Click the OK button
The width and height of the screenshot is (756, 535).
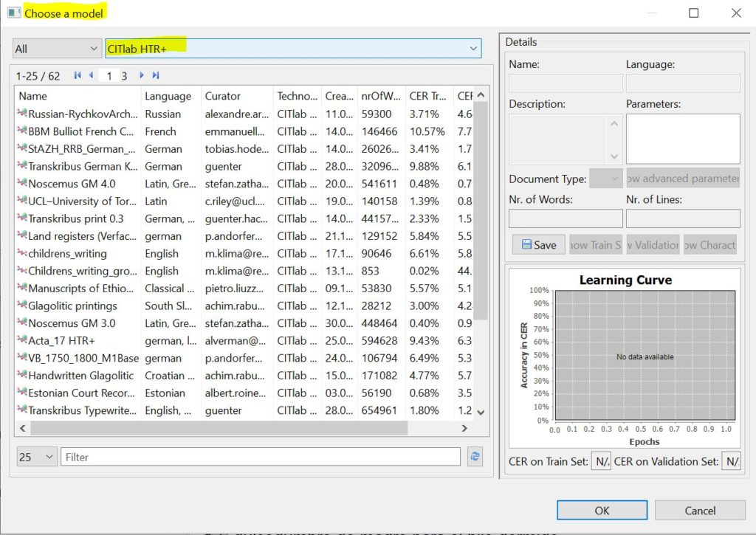[x=602, y=510]
